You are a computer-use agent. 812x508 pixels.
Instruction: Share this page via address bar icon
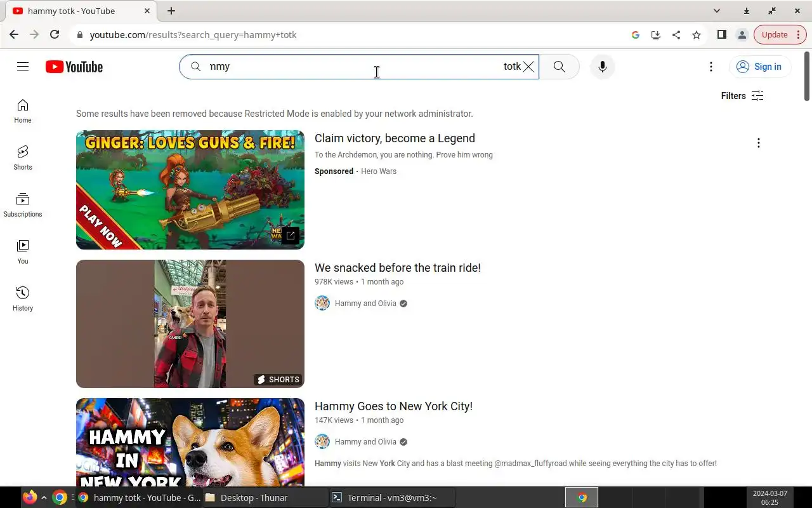coord(676,35)
